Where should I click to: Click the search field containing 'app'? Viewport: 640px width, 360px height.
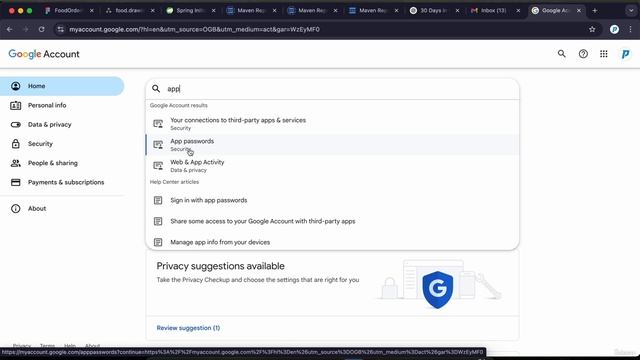point(332,89)
